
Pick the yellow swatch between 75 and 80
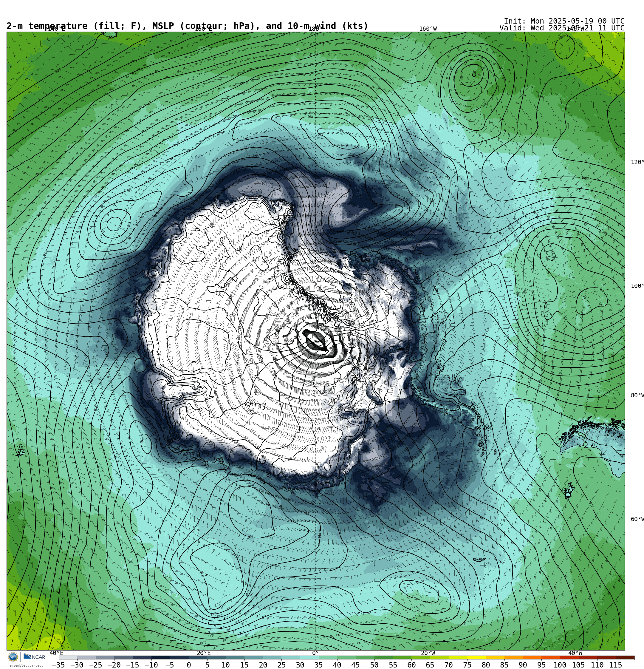pos(476,658)
